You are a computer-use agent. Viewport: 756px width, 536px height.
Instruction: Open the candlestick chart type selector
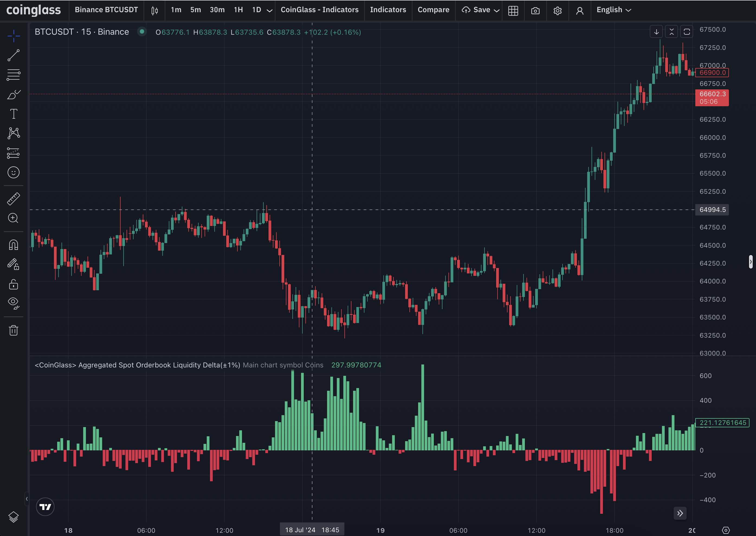coord(154,10)
